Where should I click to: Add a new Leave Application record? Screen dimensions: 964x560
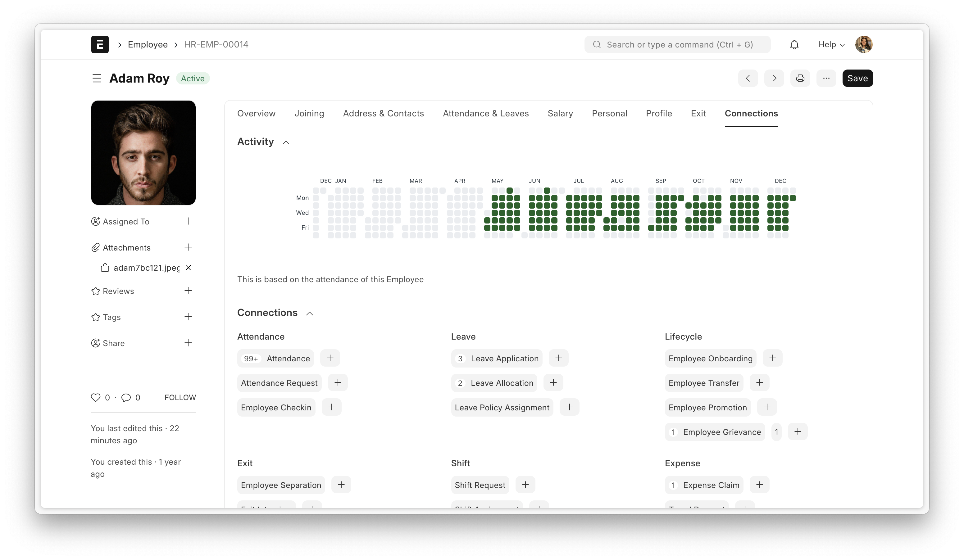click(558, 358)
